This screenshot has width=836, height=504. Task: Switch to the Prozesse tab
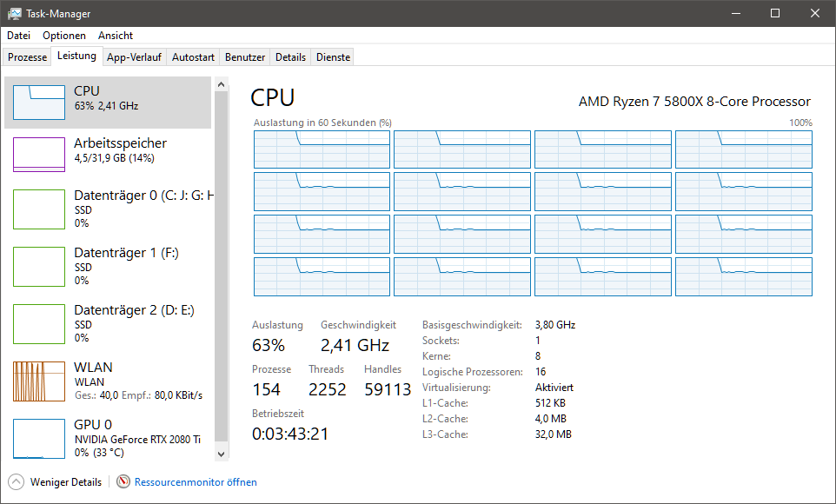pos(27,57)
